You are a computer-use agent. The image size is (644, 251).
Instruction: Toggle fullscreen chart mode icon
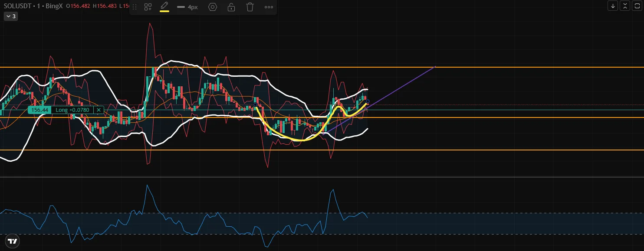click(x=637, y=6)
